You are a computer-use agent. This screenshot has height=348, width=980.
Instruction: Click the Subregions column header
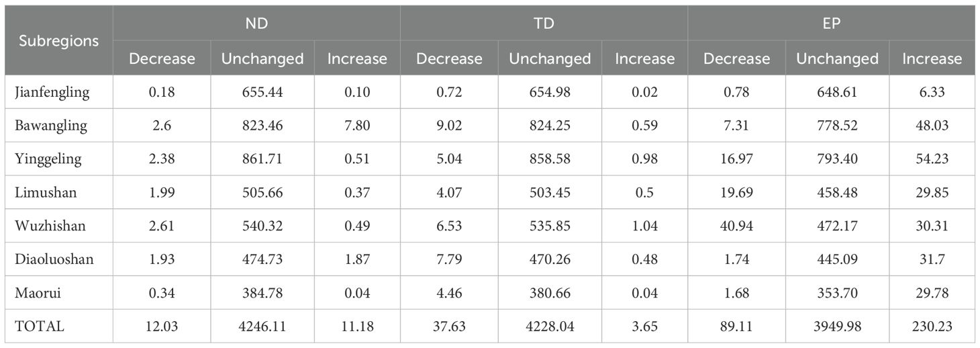[58, 40]
